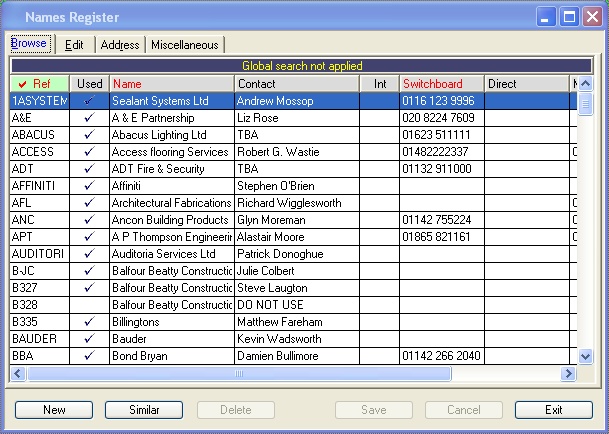Select the Abacus Lighting Ltd name
609x434 pixels.
coord(159,135)
